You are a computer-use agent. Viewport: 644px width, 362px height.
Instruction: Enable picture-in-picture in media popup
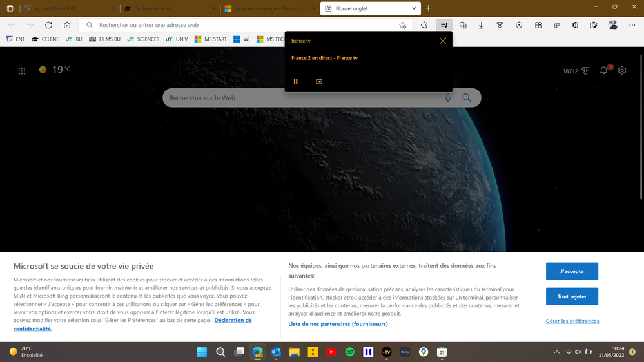click(x=319, y=81)
